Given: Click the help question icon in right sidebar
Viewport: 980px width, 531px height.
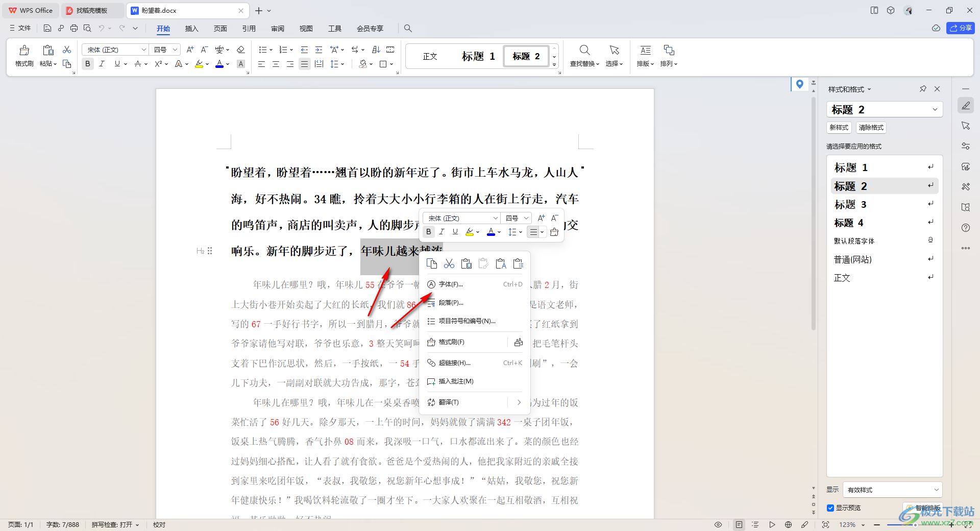Looking at the screenshot, I should pyautogui.click(x=966, y=228).
